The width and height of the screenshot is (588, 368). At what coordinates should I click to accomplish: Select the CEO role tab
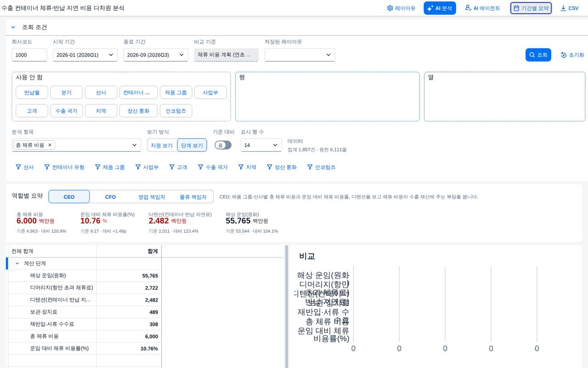(69, 197)
